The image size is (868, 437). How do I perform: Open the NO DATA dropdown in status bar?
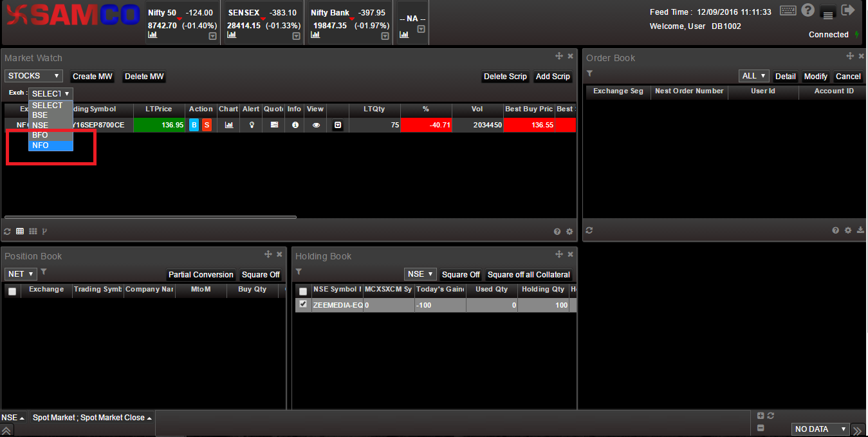click(820, 429)
